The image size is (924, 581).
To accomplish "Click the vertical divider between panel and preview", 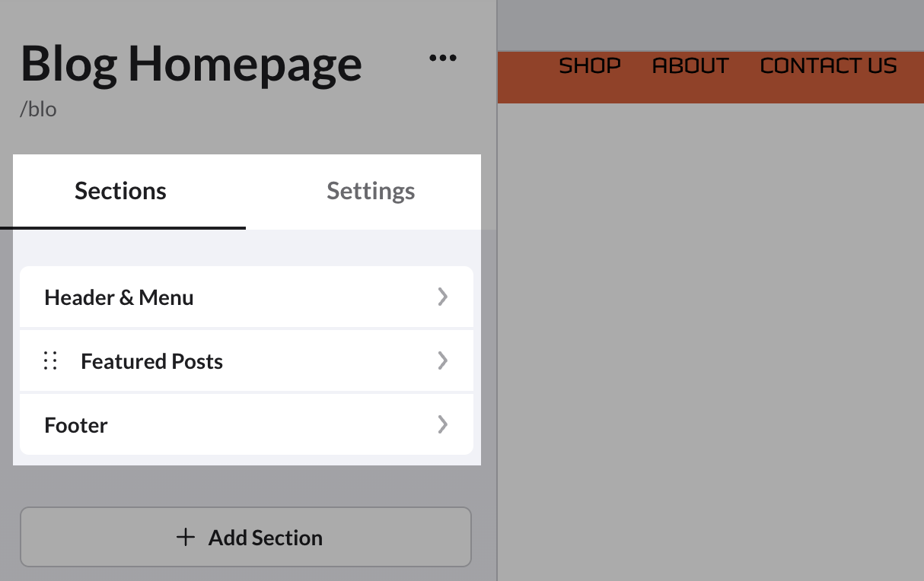I will [497, 290].
